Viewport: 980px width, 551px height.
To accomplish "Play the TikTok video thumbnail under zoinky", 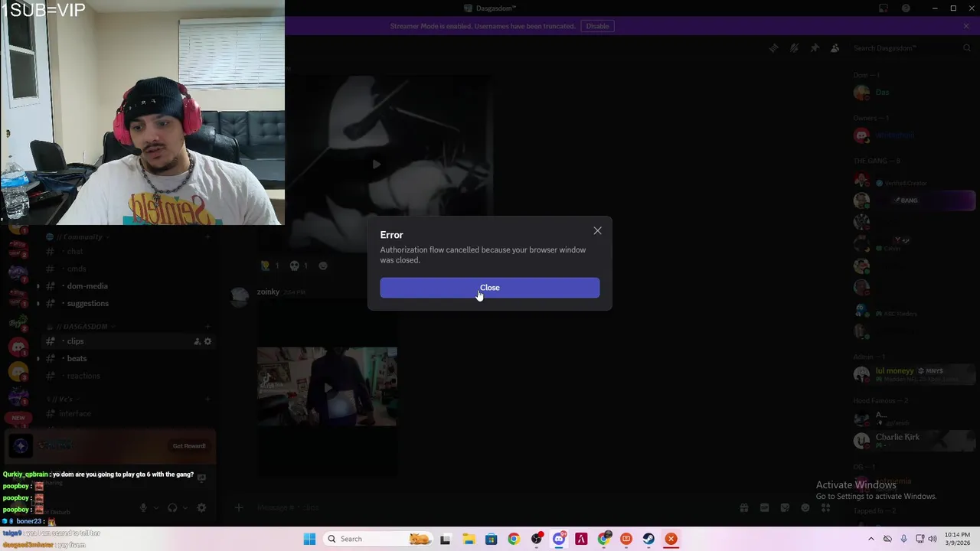I will [327, 387].
